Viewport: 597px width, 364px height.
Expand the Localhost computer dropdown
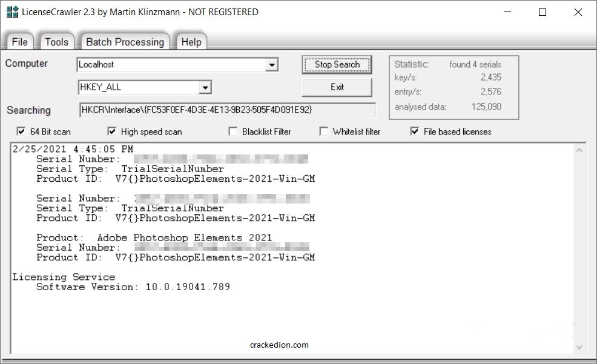pyautogui.click(x=271, y=65)
